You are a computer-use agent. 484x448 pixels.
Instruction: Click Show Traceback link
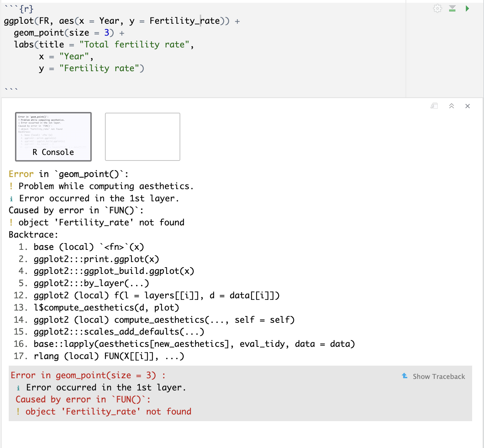tap(439, 376)
